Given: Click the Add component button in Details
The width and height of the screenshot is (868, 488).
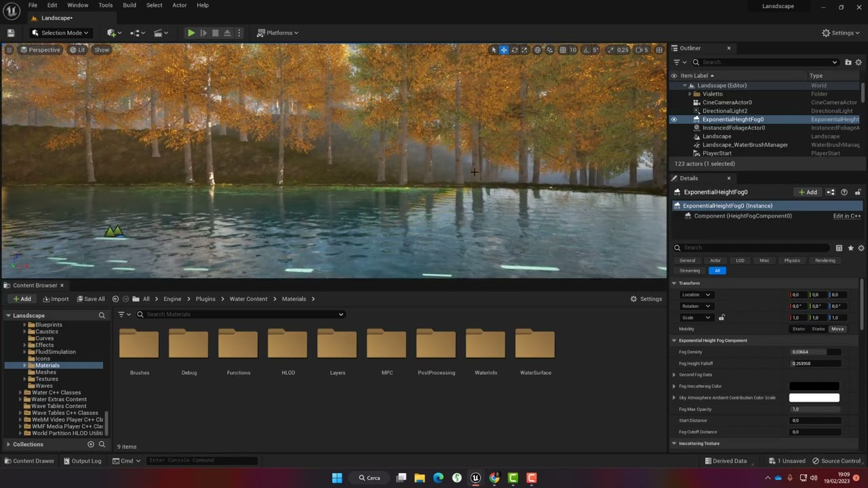Looking at the screenshot, I should point(808,192).
